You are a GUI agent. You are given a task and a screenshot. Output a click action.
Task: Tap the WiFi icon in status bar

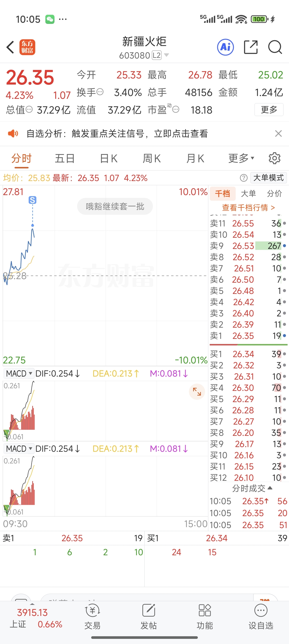click(x=241, y=19)
